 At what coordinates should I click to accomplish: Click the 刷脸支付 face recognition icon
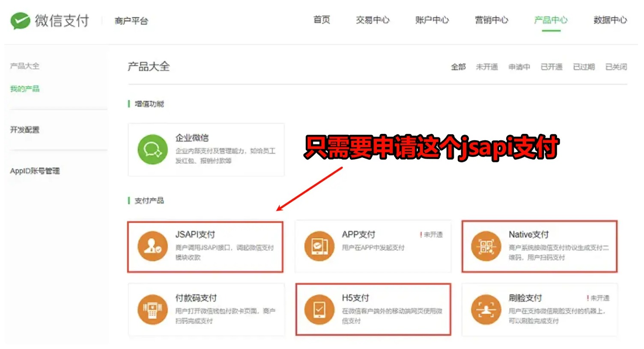coord(486,310)
